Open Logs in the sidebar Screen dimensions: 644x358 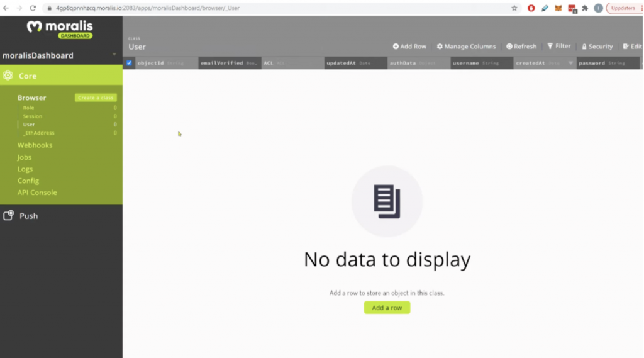[25, 169]
